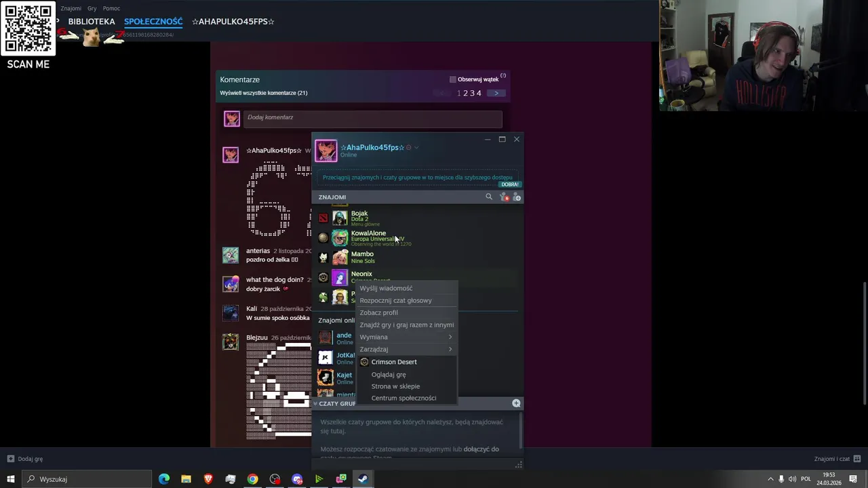This screenshot has width=868, height=488.
Task: Switch to Biblioteka tab
Action: tap(91, 22)
